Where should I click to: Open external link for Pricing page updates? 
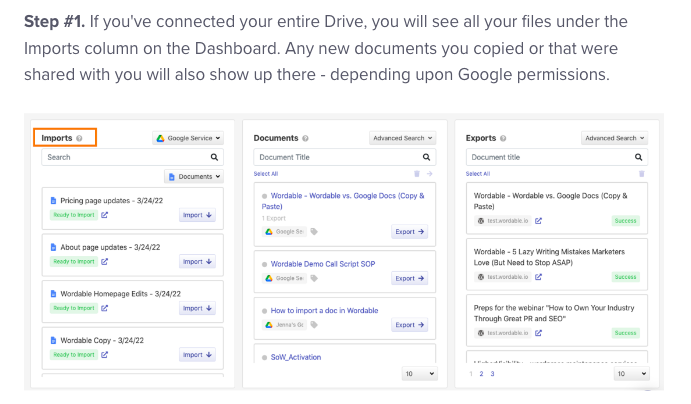[x=104, y=215]
